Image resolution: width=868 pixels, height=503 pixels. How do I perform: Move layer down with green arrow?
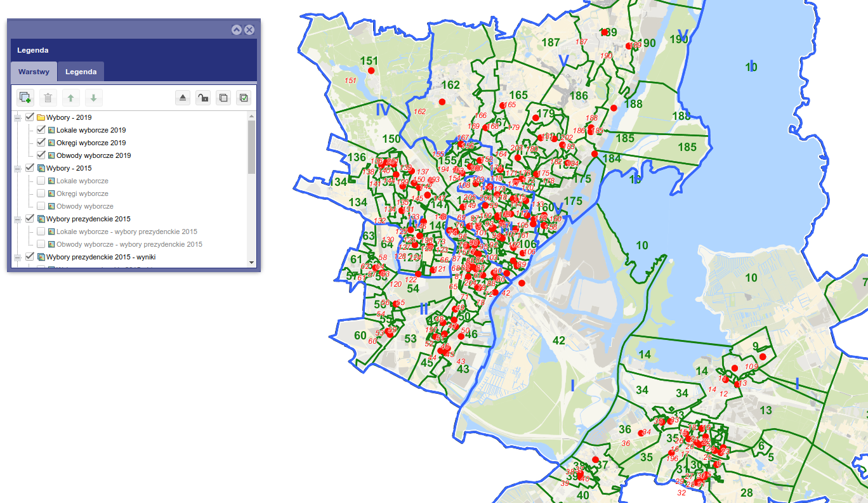click(x=93, y=98)
